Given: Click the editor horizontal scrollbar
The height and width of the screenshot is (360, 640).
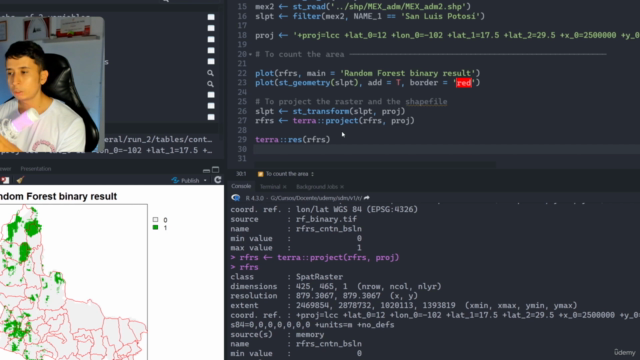Looking at the screenshot, I should click(x=375, y=165).
